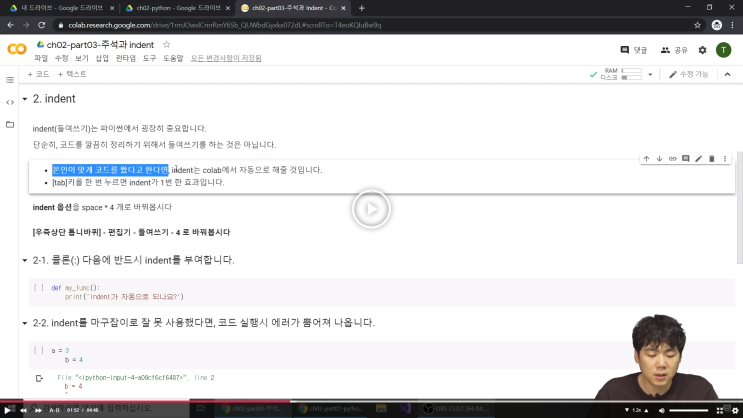Run the a = 3 code cell
The width and height of the screenshot is (743, 418).
(39, 350)
